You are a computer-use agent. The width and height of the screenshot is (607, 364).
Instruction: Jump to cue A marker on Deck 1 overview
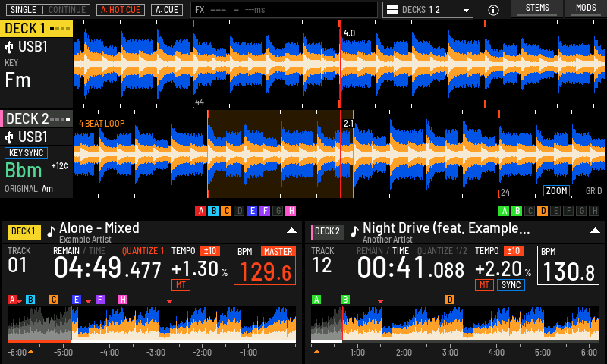(12, 300)
